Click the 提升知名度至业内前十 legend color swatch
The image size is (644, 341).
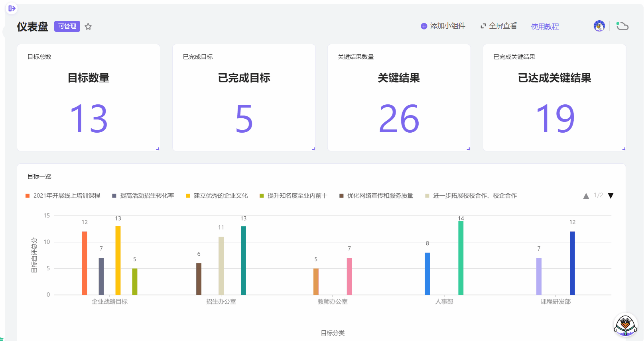click(x=262, y=196)
